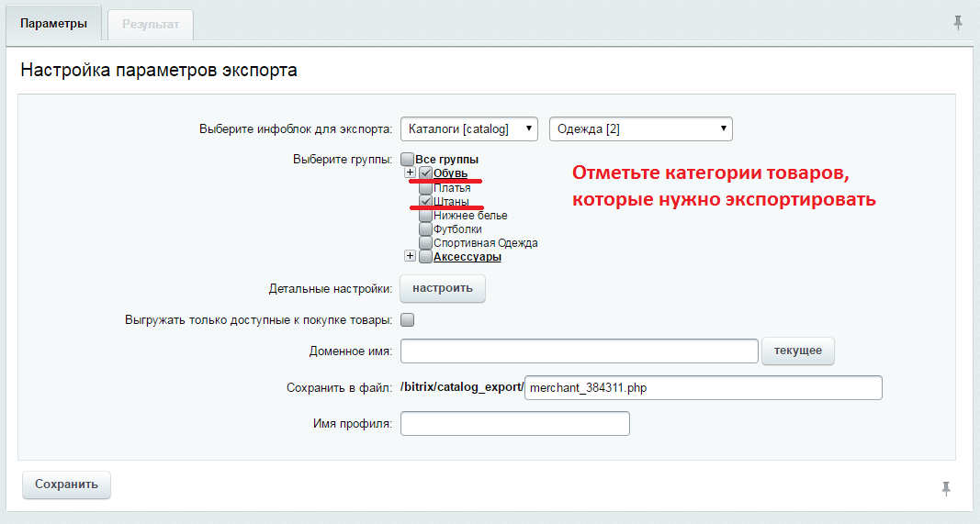Check the Платья group checkbox
The image size is (980, 524).
[425, 187]
